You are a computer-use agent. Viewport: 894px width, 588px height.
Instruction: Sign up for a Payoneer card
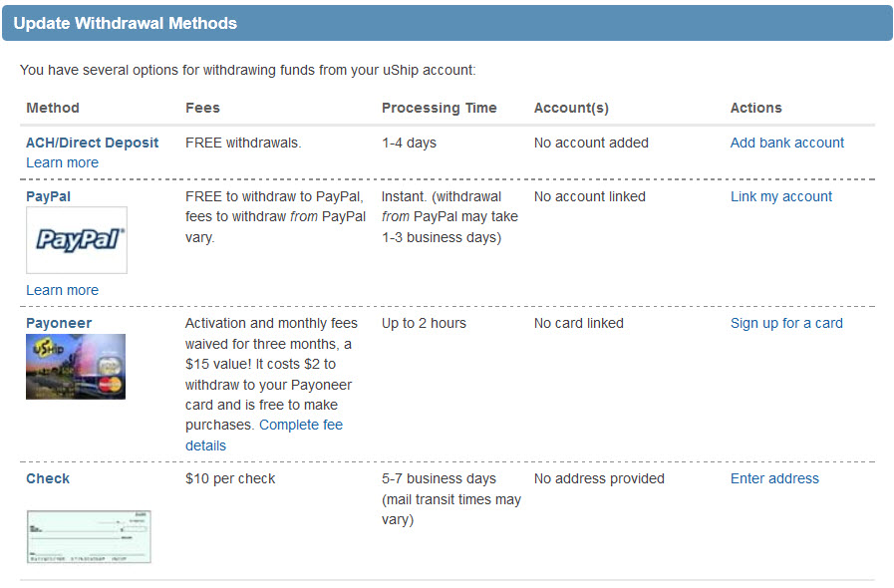point(786,323)
